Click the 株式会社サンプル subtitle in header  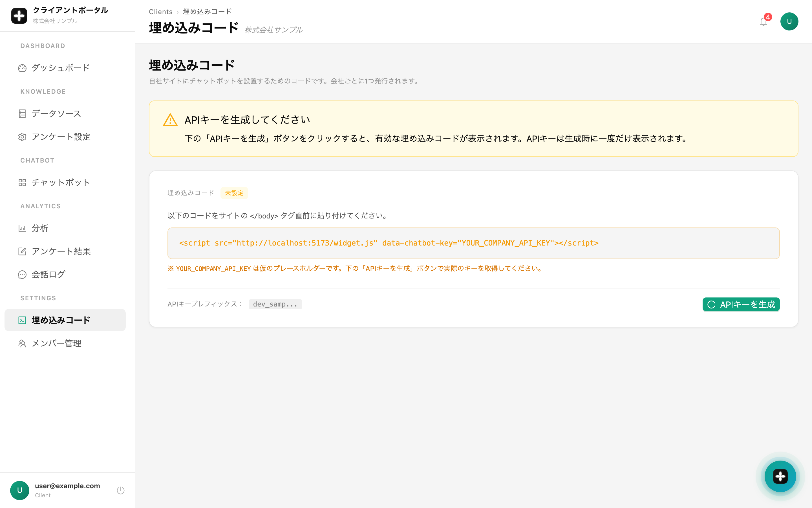[273, 30]
